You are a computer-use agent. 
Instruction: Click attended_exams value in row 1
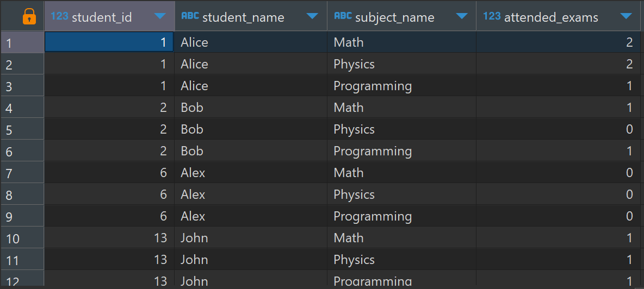[560, 42]
